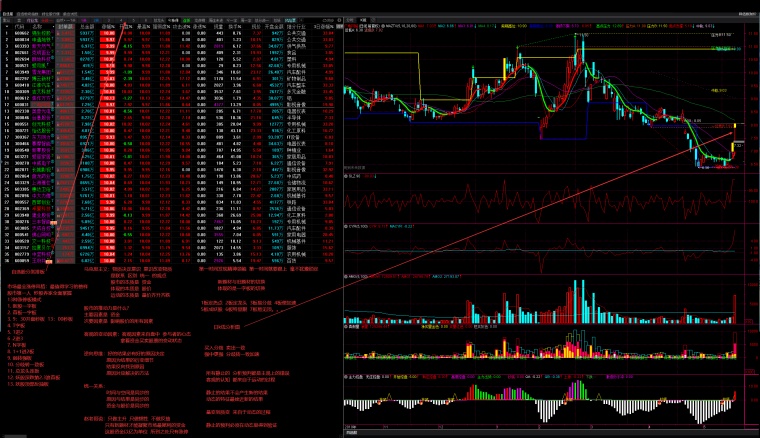Sort by the 换手% column header

coord(235,27)
